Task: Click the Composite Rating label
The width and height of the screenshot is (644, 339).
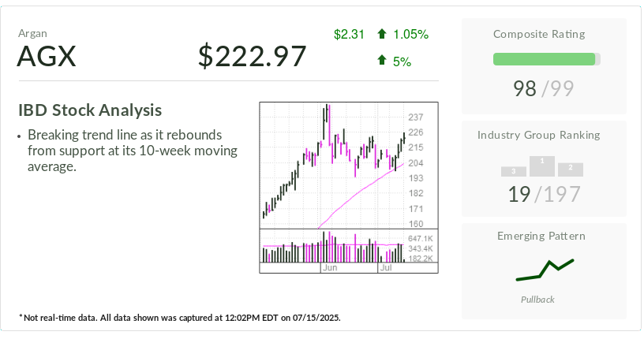Action: (x=544, y=34)
